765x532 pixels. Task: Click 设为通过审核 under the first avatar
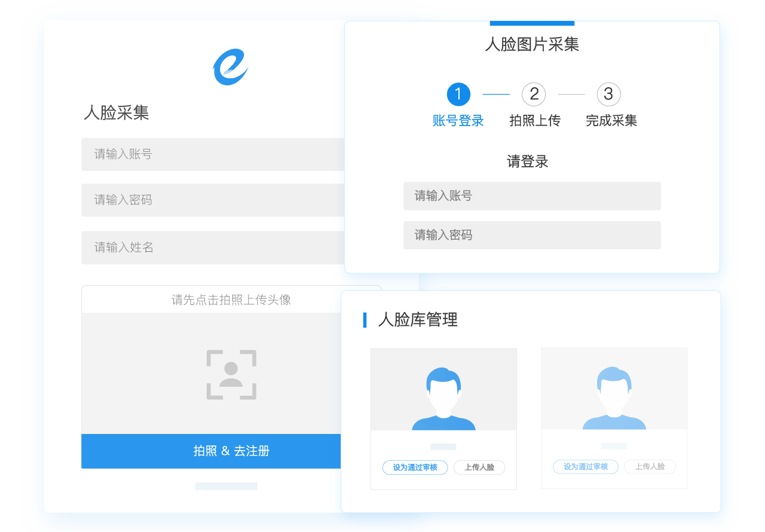click(x=415, y=467)
